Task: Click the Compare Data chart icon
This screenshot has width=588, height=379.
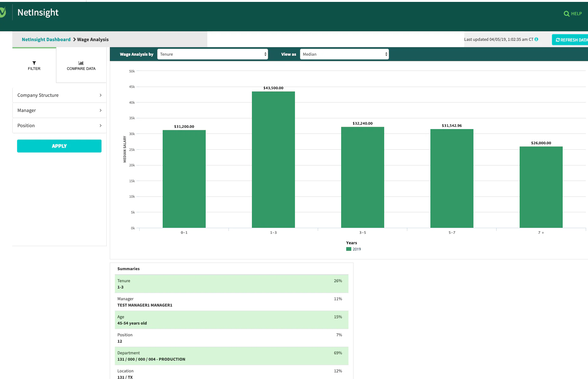Action: pyautogui.click(x=81, y=63)
